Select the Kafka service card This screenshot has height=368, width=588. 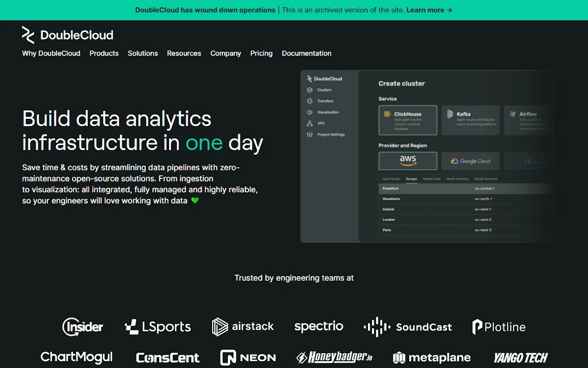[470, 120]
